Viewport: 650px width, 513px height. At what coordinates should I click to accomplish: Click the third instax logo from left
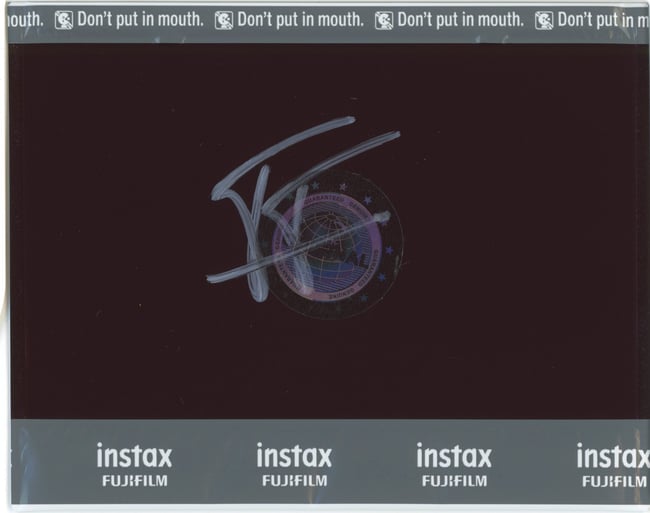pos(454,457)
